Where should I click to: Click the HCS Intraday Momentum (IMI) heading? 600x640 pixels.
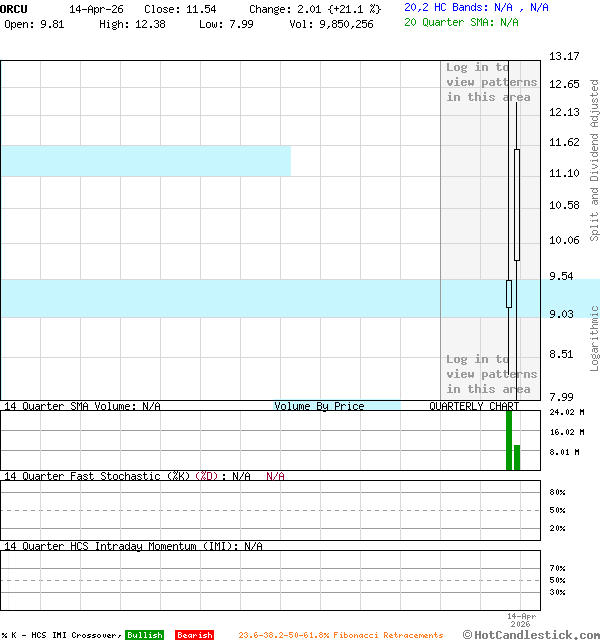[x=133, y=546]
